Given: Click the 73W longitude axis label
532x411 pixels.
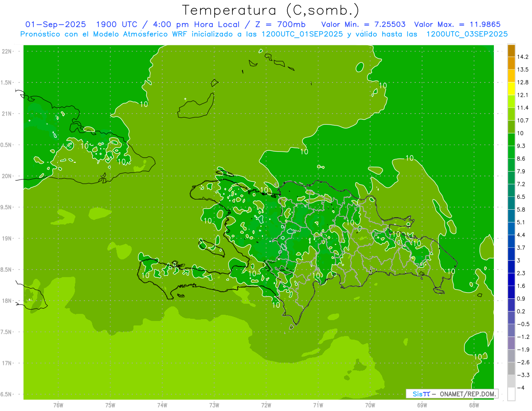Looking at the screenshot, I should tap(214, 405).
